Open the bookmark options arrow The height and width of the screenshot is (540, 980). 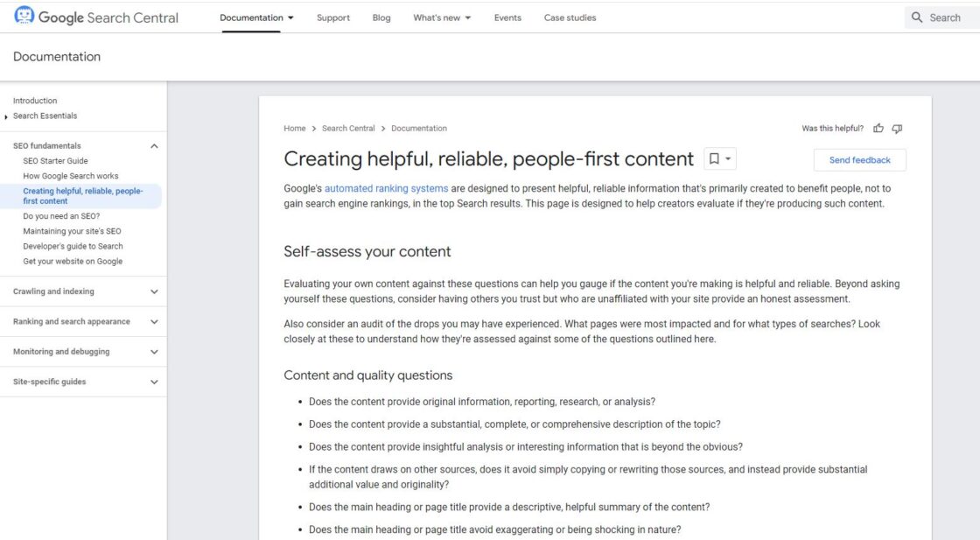pos(728,158)
